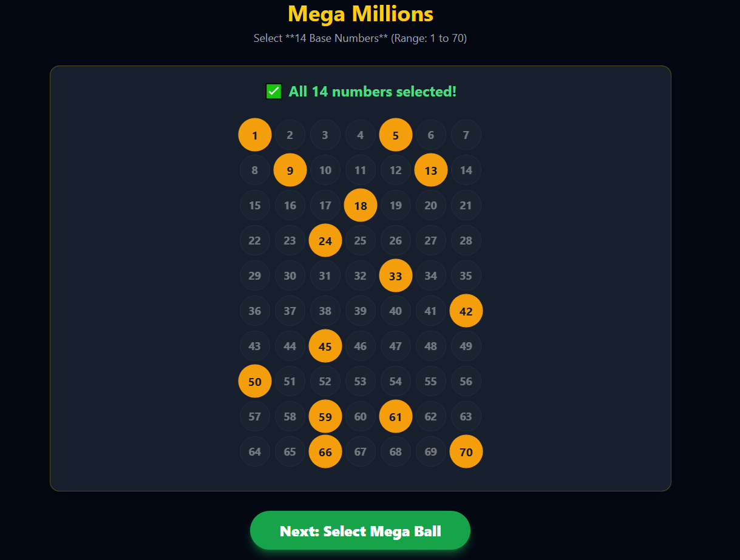Viewport: 740px width, 560px height.
Task: Select number 14 on the grid
Action: (466, 170)
